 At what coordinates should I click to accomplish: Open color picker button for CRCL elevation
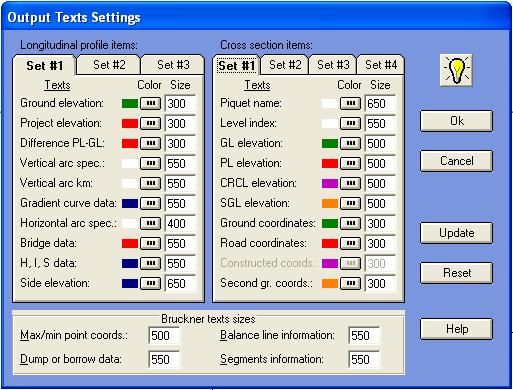pyautogui.click(x=350, y=184)
